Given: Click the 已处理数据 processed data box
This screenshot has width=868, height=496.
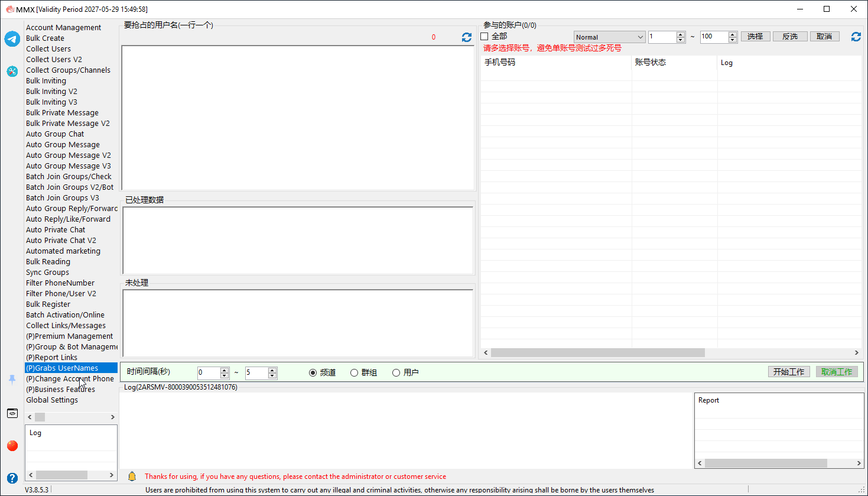Looking at the screenshot, I should [x=298, y=240].
